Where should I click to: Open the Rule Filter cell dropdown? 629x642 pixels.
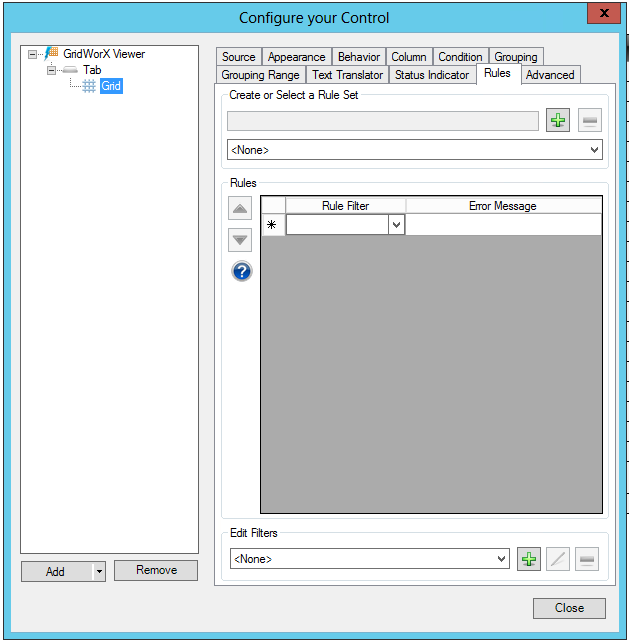(396, 225)
